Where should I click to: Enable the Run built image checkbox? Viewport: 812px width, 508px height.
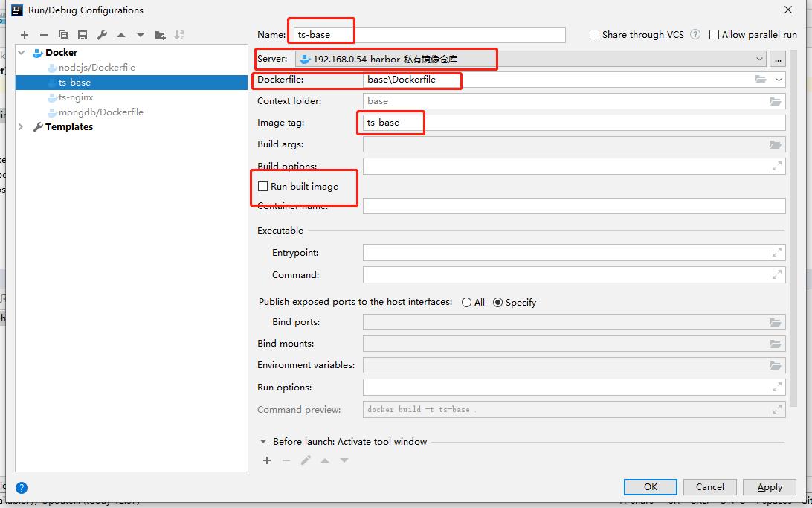pyautogui.click(x=262, y=187)
